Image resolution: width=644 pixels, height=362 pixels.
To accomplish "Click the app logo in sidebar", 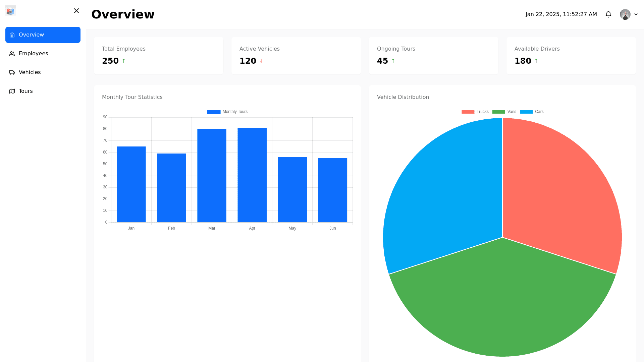I will tap(11, 11).
